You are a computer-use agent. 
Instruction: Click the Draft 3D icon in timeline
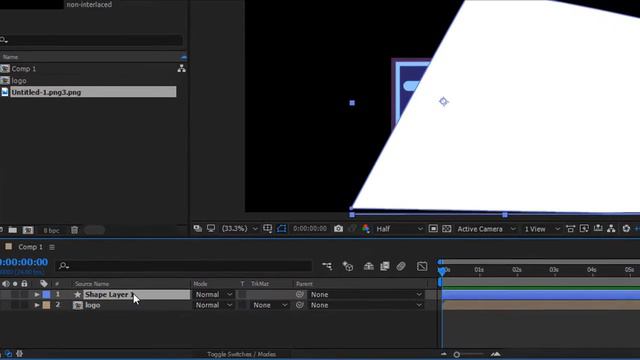[348, 266]
